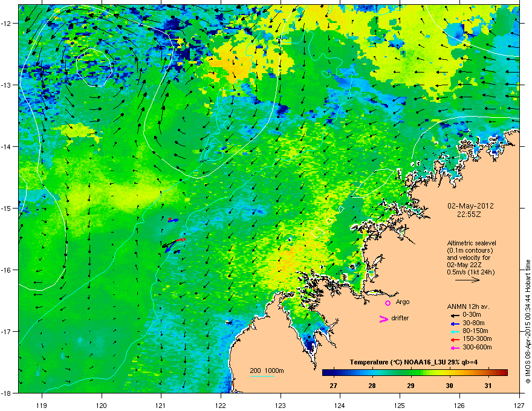Click the '150-300m' depth label

[477, 338]
